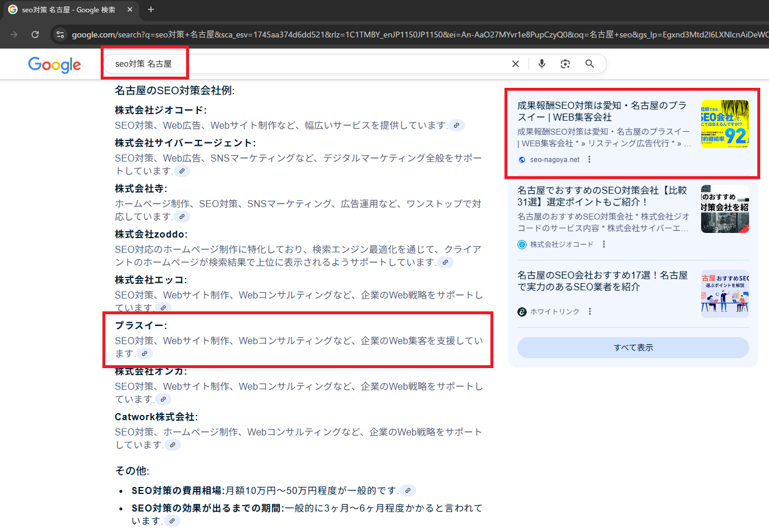Open three-dot menu next to ホワイトリンク

(x=590, y=311)
